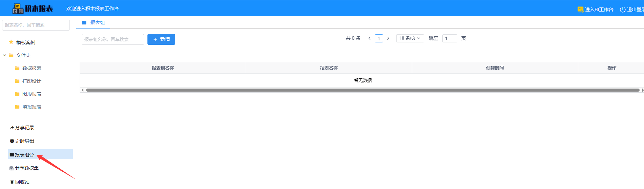
Task: Click the star icon beside 模板案例
Action: (11, 42)
